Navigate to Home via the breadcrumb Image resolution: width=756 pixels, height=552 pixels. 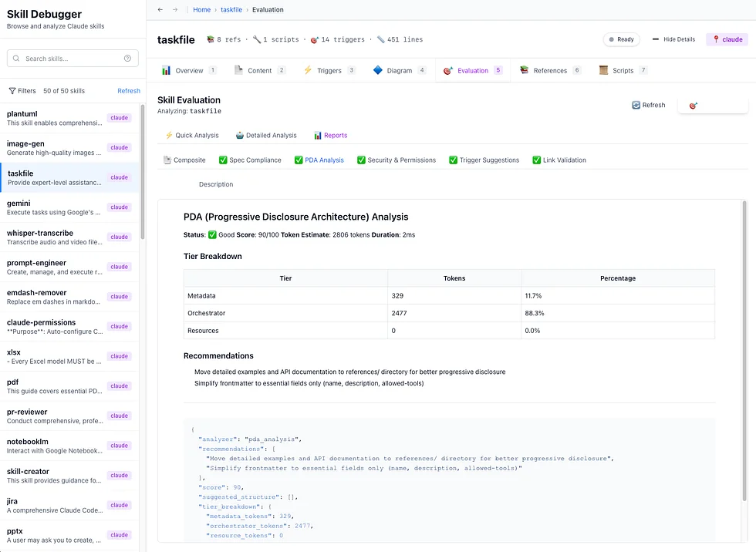[201, 9]
